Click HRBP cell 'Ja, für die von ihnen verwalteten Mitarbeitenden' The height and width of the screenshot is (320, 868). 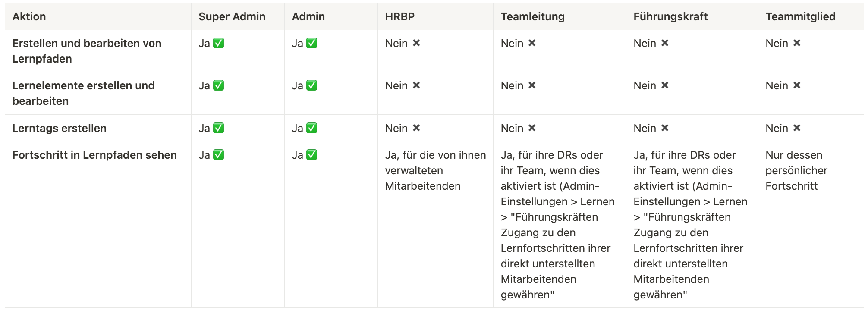click(435, 170)
